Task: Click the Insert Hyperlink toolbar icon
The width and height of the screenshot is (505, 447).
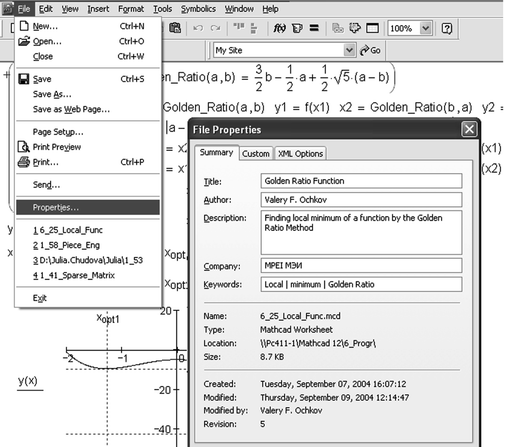Action: coord(338,28)
